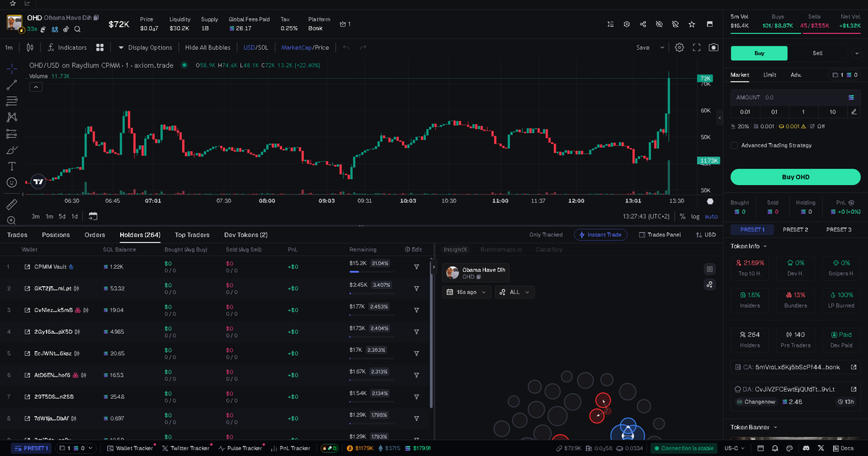Select the brush drawing tool

pos(12,150)
